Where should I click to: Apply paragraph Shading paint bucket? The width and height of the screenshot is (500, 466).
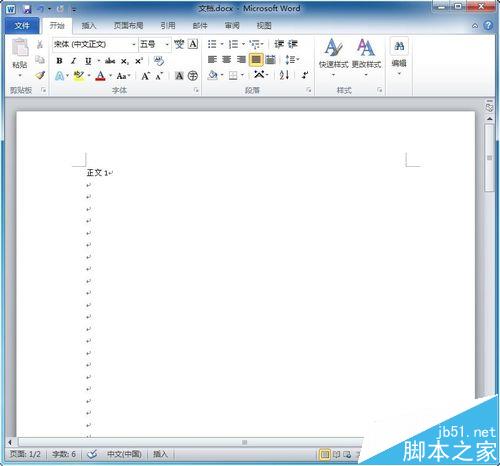212,76
